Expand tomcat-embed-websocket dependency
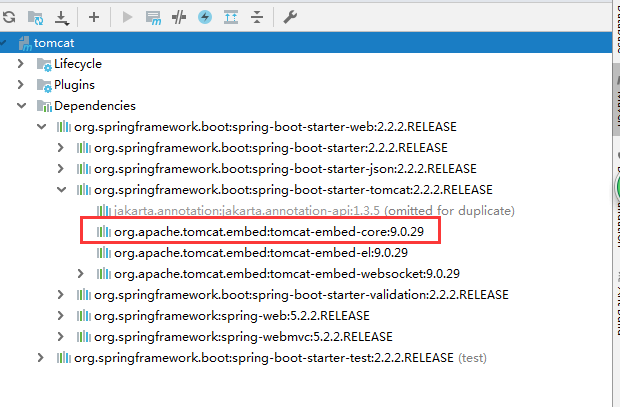The image size is (620, 407). tap(81, 273)
